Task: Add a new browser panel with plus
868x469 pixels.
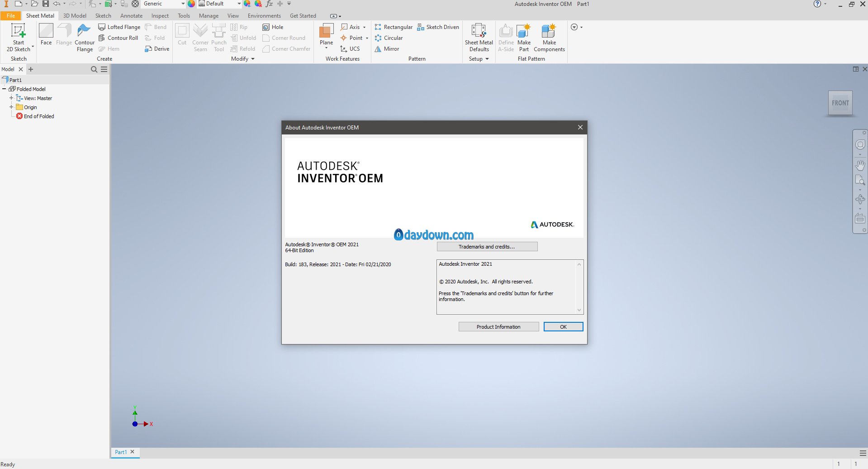Action: [31, 69]
